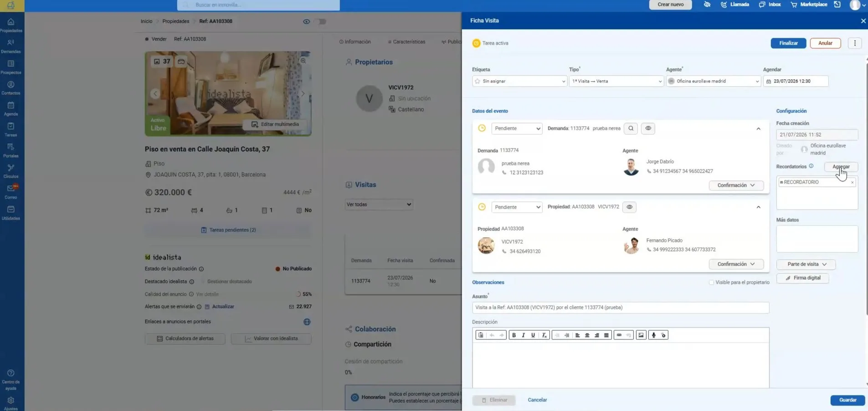Screen dimensions: 868x411
Task: Open the Parte de visita dropdown
Action: click(806, 264)
